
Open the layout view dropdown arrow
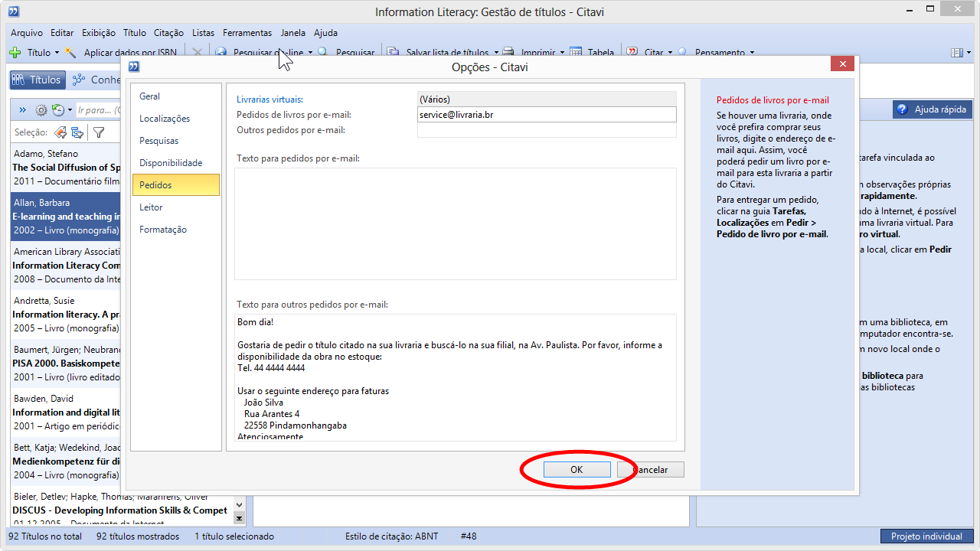tap(968, 53)
